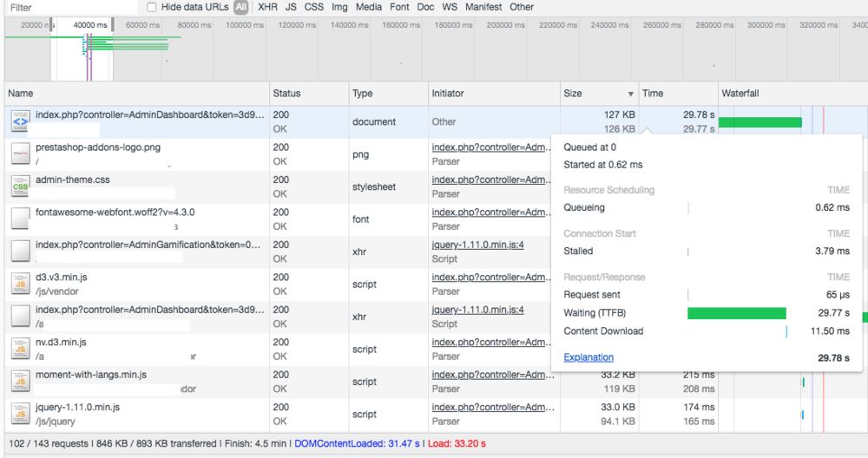
Task: Select the index.php AdminDashboard document request
Action: (150, 115)
